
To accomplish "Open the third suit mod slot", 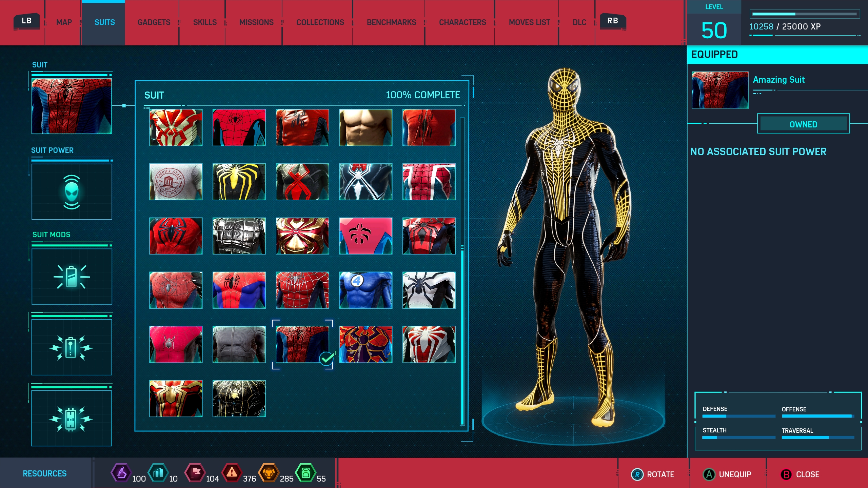I will point(72,419).
